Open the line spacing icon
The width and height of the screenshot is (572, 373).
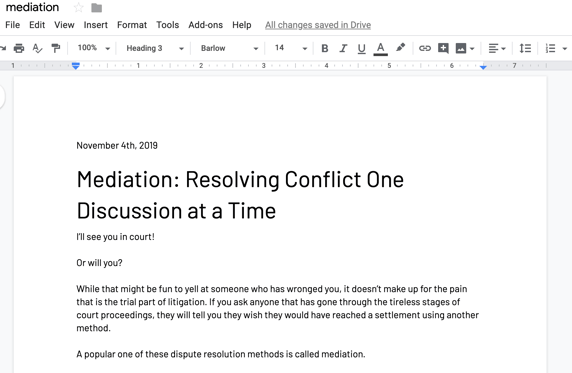click(x=525, y=48)
